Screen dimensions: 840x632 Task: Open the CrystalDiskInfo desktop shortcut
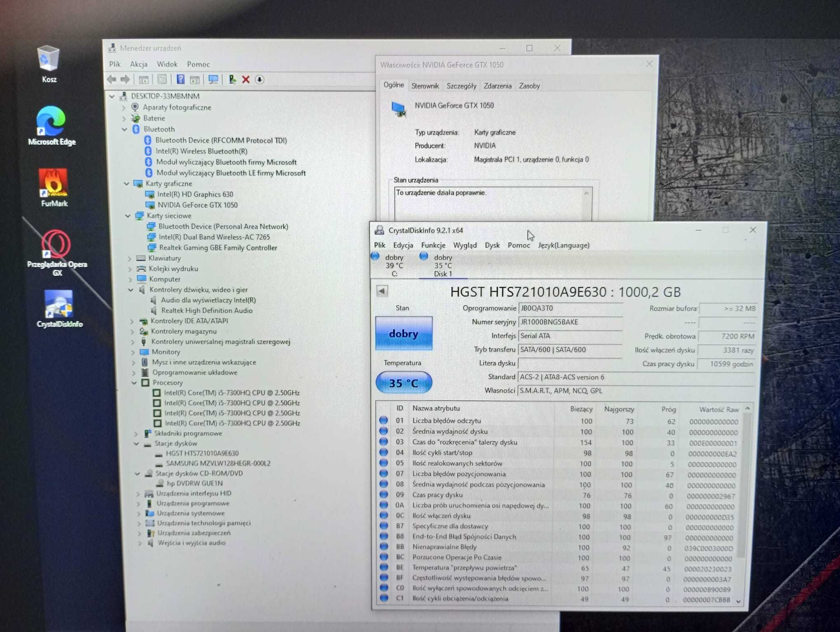click(59, 309)
